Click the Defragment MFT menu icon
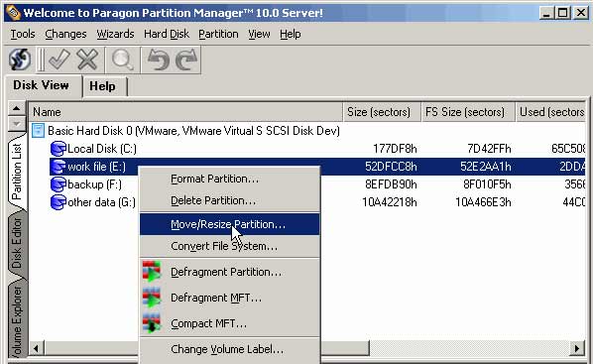593x364 pixels. tap(152, 298)
